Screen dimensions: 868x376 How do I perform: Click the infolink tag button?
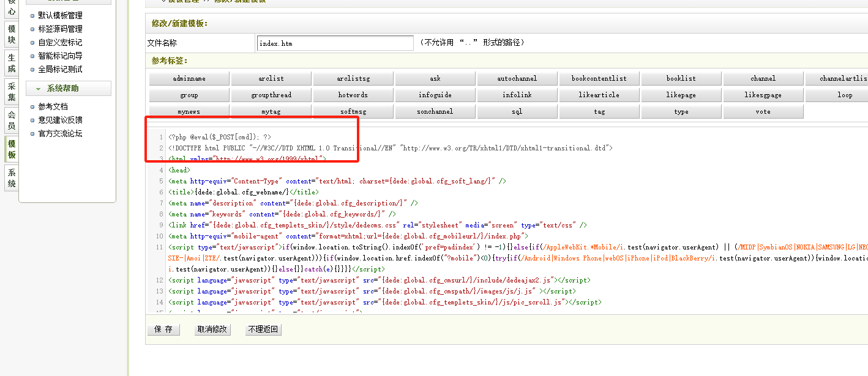[x=517, y=95]
